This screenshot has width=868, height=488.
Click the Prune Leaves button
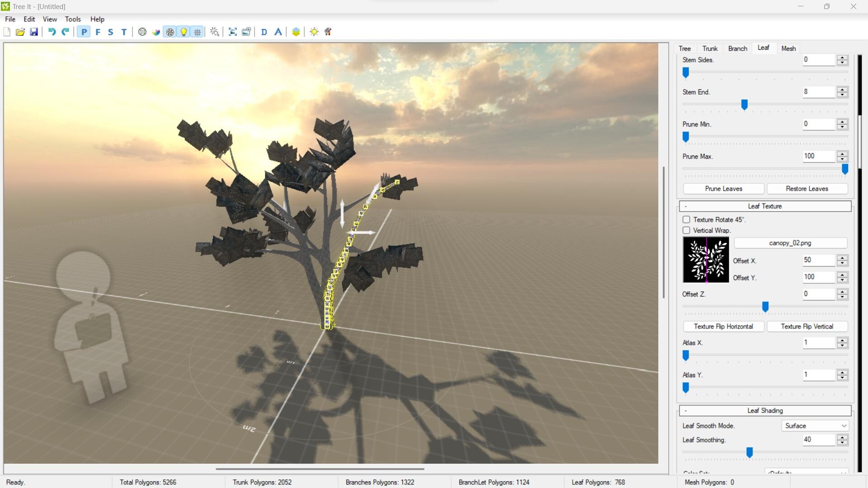pos(723,189)
